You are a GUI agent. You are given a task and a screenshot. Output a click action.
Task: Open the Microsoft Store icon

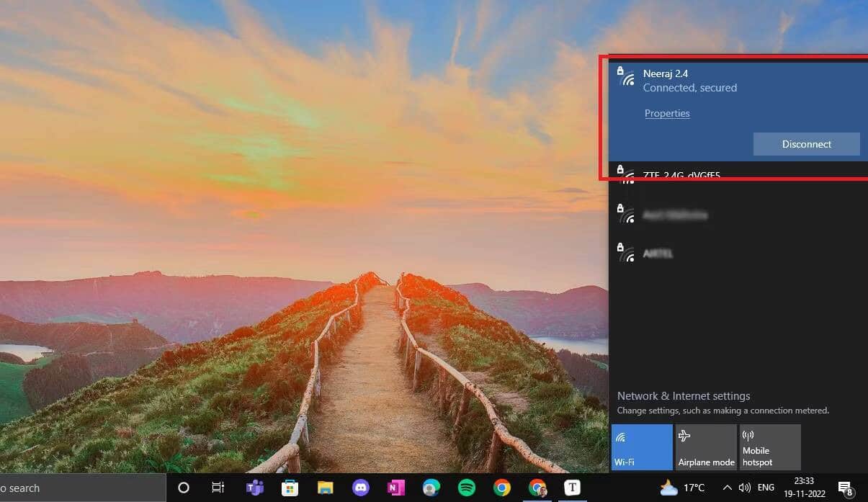coord(290,488)
